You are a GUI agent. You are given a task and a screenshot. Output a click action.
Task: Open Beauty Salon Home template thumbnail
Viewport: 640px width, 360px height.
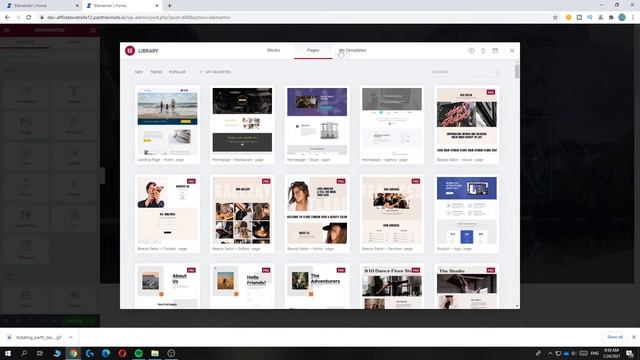[317, 210]
